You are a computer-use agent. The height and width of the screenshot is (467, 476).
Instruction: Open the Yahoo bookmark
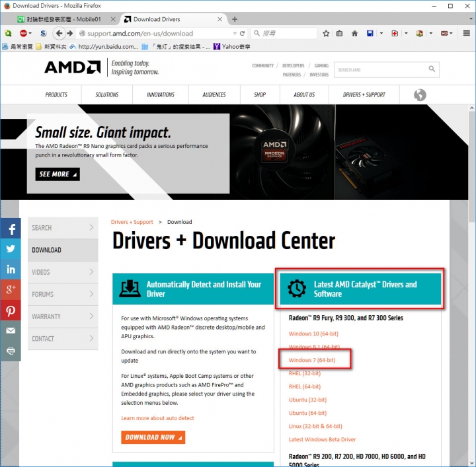tap(232, 46)
